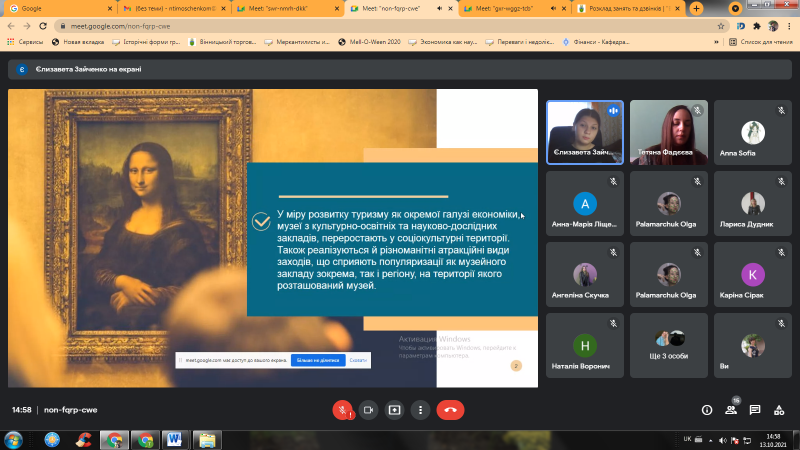Show everyone participants panel icon

point(731,410)
